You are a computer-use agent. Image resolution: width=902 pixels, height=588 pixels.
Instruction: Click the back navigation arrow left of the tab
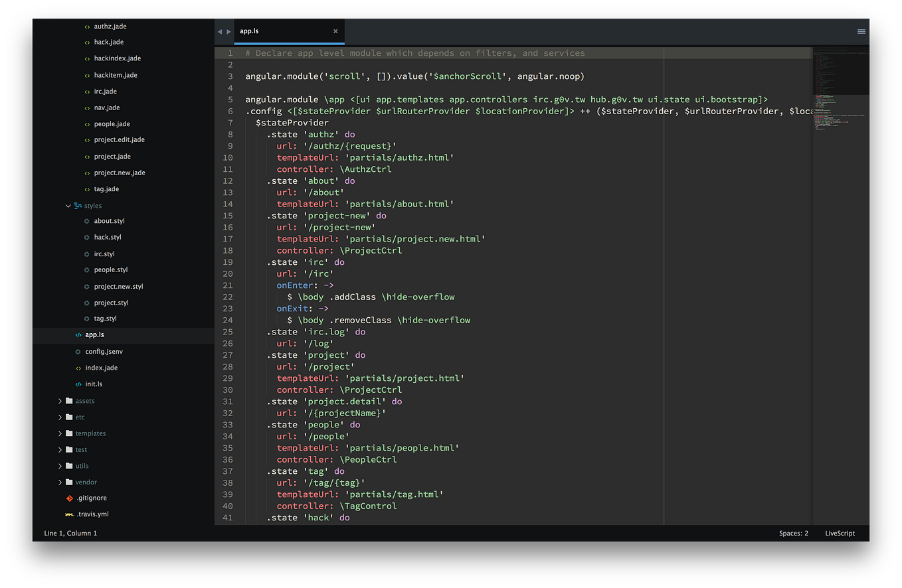(x=221, y=31)
